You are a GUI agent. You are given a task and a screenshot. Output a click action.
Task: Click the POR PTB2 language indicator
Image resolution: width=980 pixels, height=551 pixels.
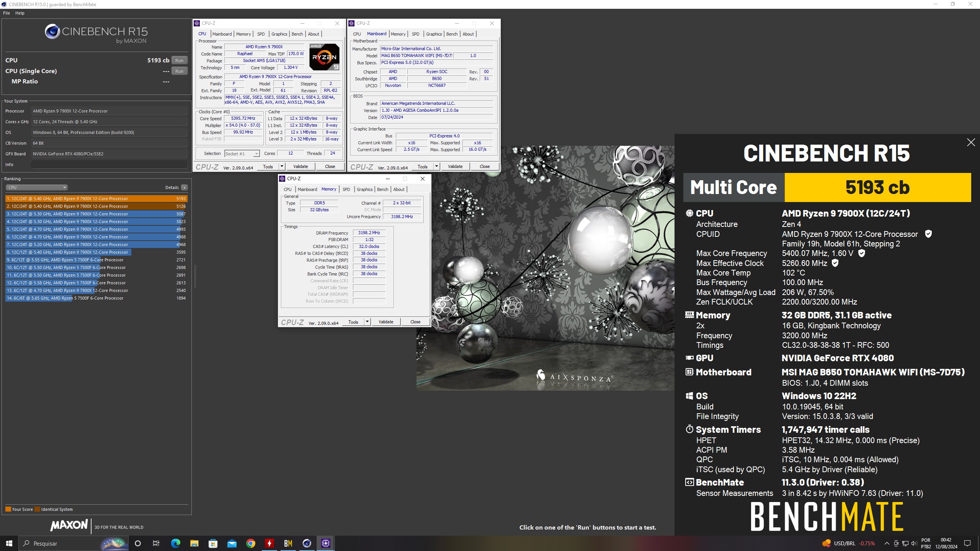point(926,543)
